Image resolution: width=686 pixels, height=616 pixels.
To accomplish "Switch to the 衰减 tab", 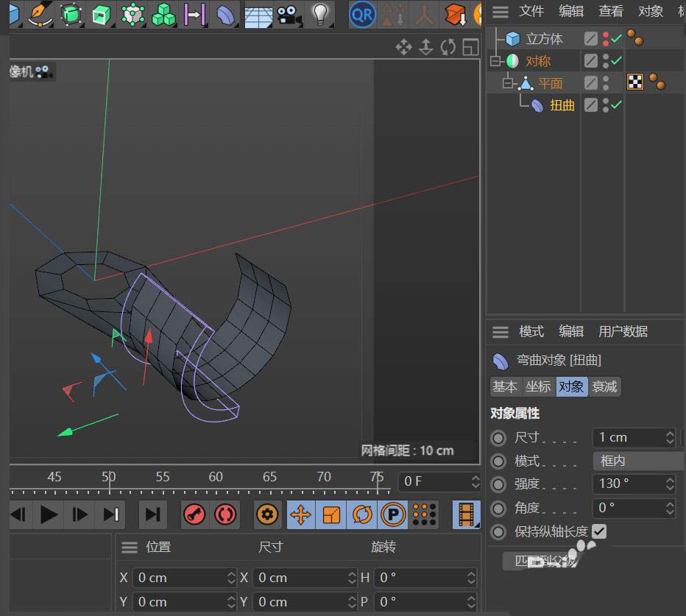I will click(x=604, y=386).
